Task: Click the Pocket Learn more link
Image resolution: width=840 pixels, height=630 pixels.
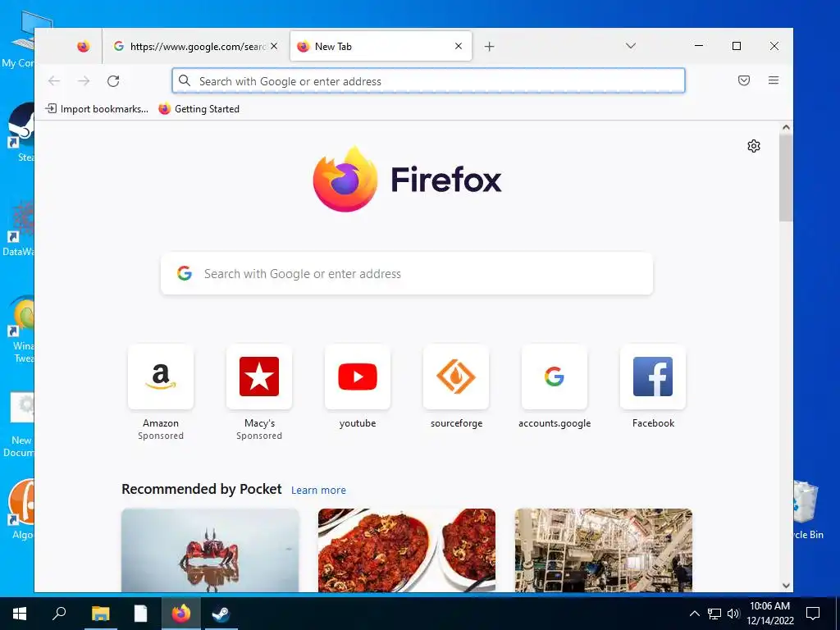Action: (x=318, y=491)
